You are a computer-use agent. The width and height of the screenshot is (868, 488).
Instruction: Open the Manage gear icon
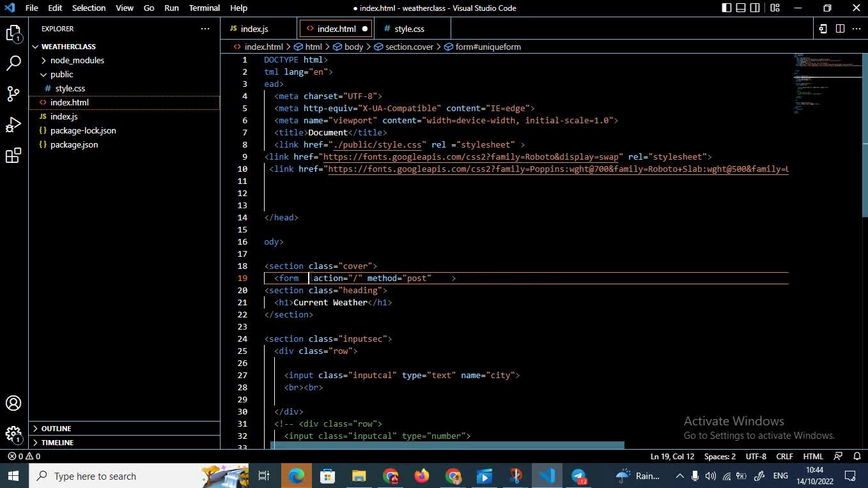pyautogui.click(x=13, y=434)
